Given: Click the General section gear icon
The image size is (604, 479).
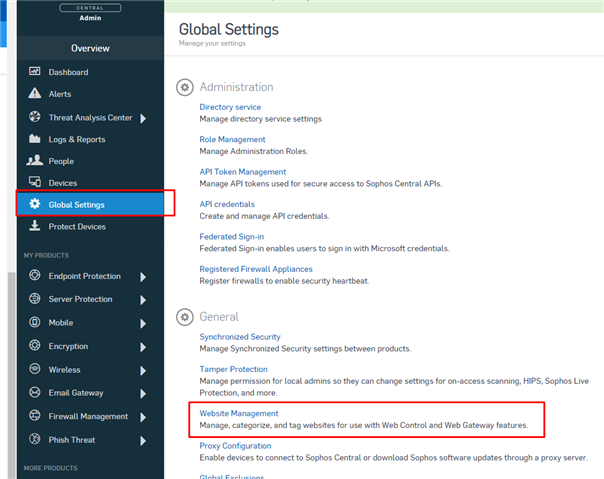Looking at the screenshot, I should point(185,317).
